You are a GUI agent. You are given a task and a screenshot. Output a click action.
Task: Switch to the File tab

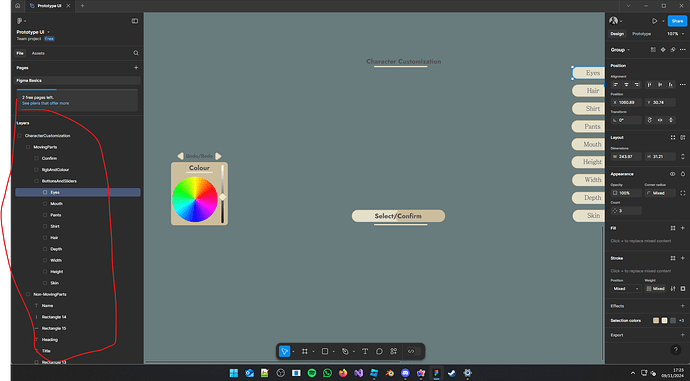pyautogui.click(x=20, y=53)
